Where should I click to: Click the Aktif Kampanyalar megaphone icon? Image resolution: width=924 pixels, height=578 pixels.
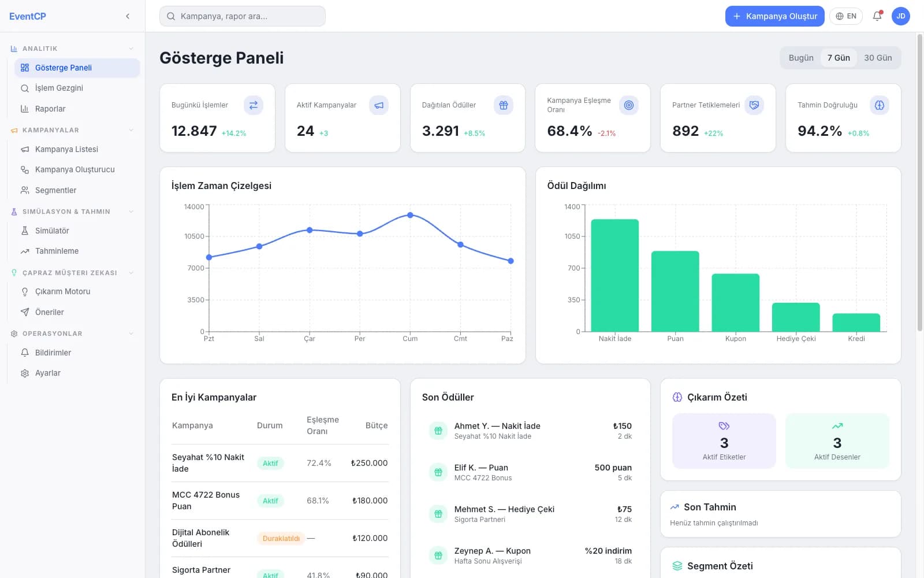(x=379, y=105)
